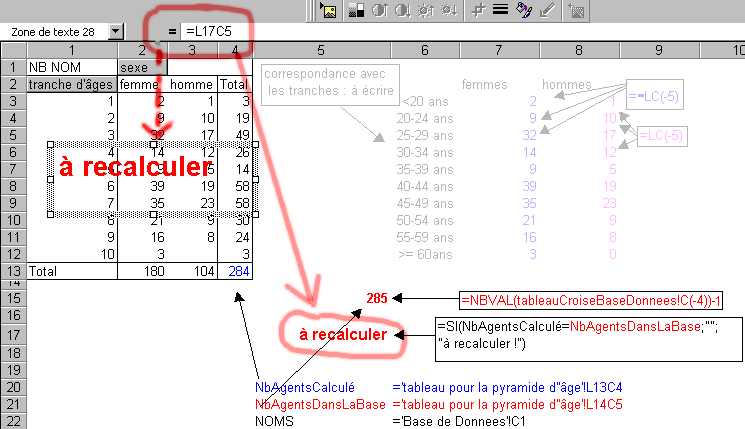Viewport: 745px width, 429px height.
Task: Select column 6 header
Action: pos(424,50)
